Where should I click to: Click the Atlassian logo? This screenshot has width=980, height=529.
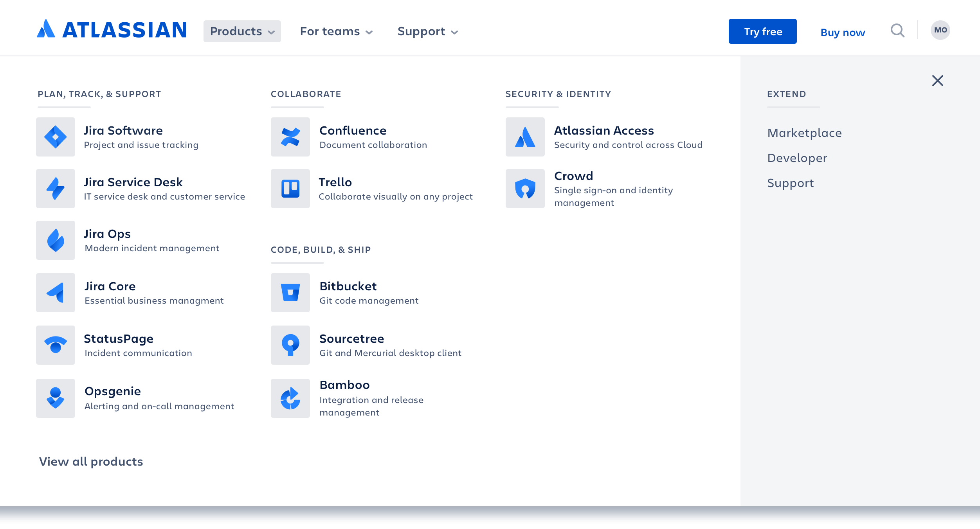[x=112, y=29]
